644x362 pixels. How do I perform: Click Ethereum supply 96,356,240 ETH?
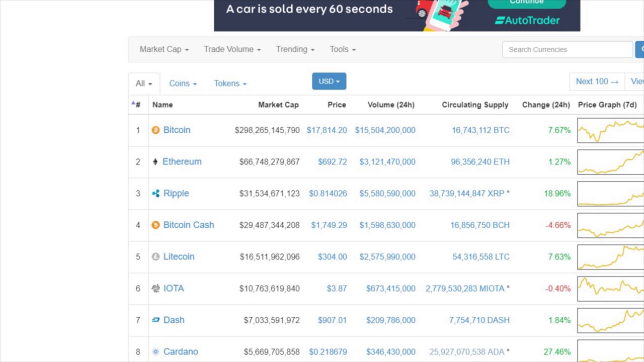(x=480, y=162)
